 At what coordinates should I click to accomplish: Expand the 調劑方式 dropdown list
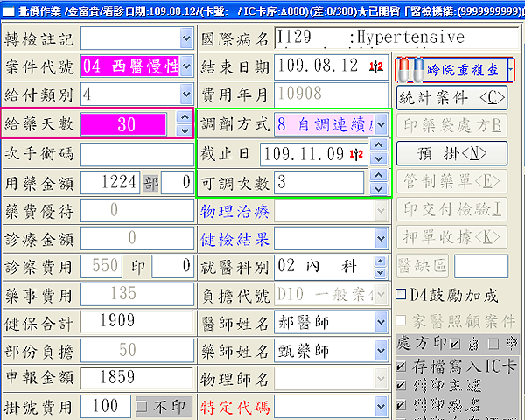(x=381, y=125)
